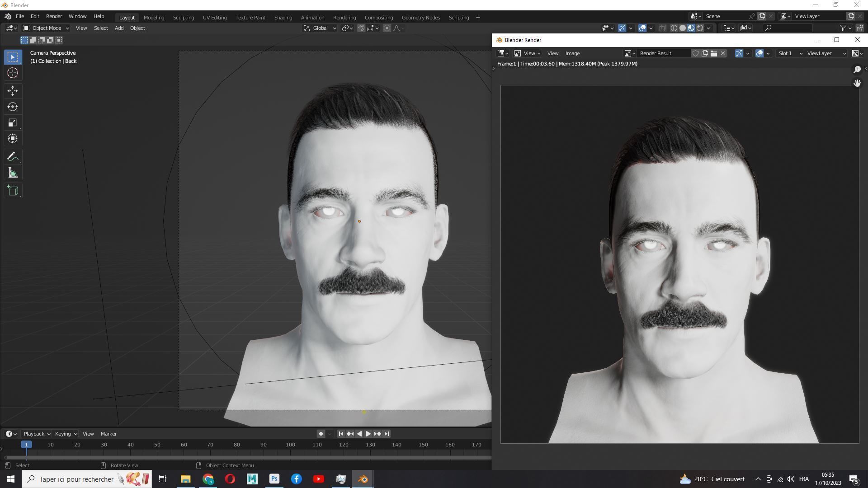Open the Render menu in top bar
This screenshot has width=868, height=488.
point(54,16)
